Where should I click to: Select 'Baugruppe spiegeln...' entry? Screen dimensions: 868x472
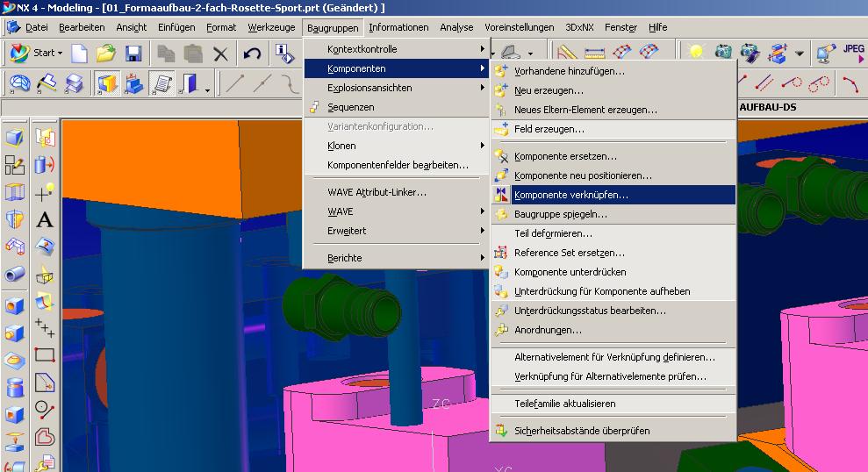(x=613, y=214)
